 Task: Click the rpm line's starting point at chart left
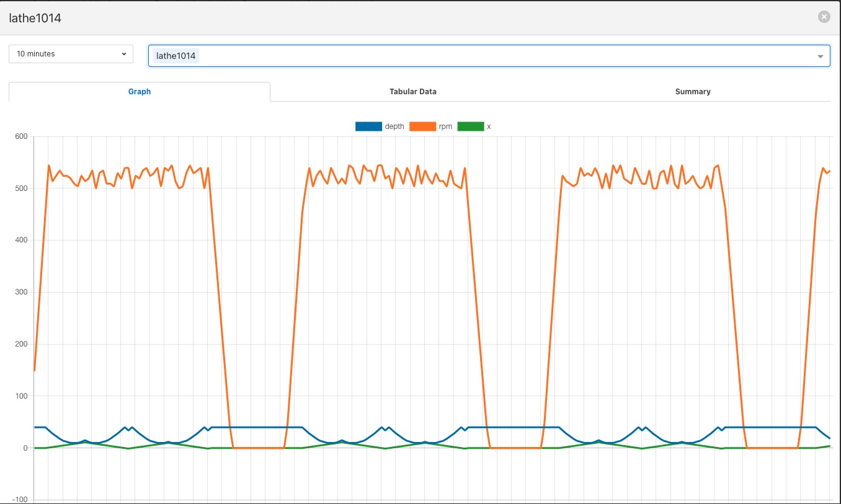35,370
